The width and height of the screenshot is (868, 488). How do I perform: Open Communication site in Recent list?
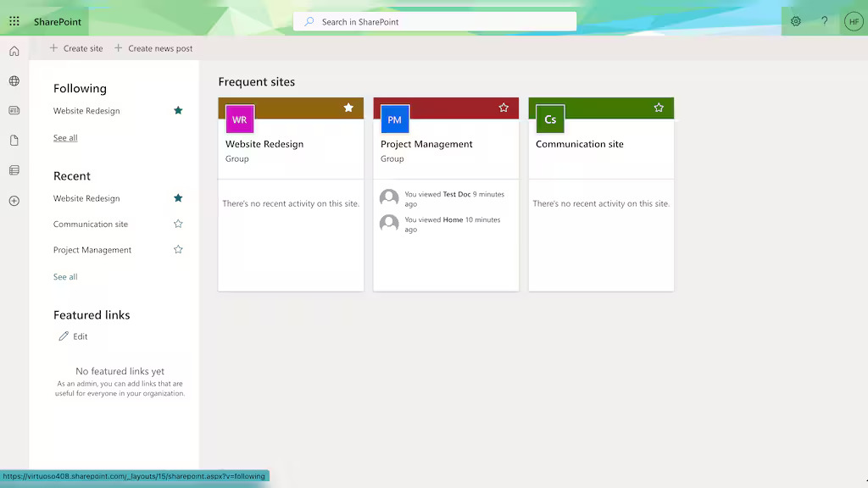90,224
